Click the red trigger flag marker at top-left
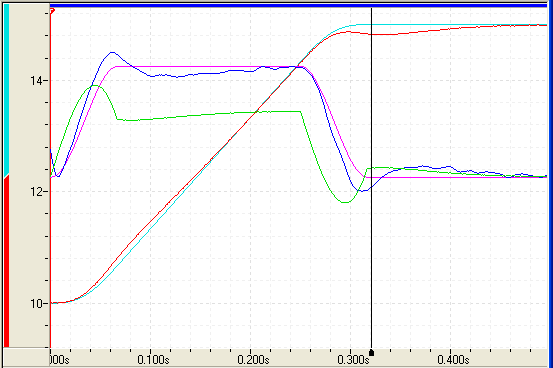 click(x=52, y=11)
